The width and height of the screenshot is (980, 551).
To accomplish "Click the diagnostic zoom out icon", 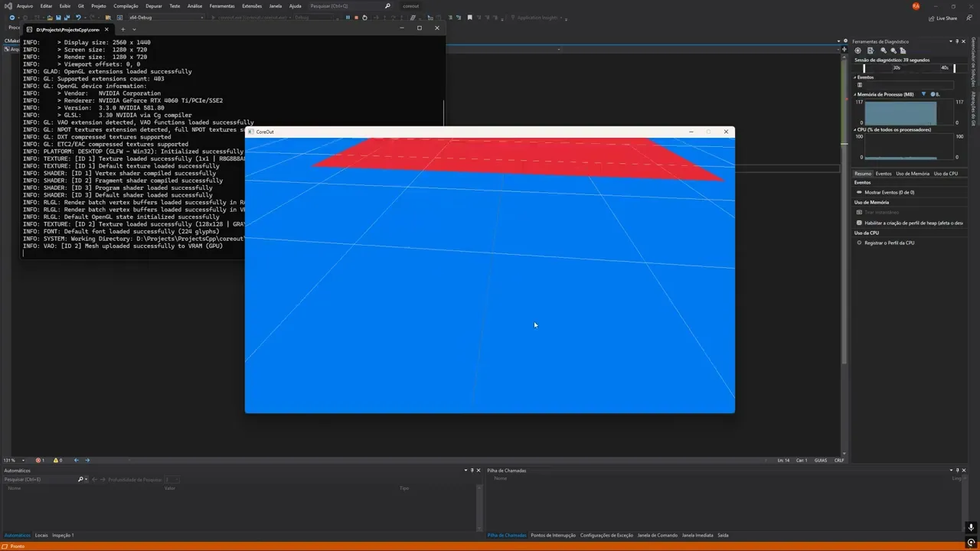I will coord(893,51).
